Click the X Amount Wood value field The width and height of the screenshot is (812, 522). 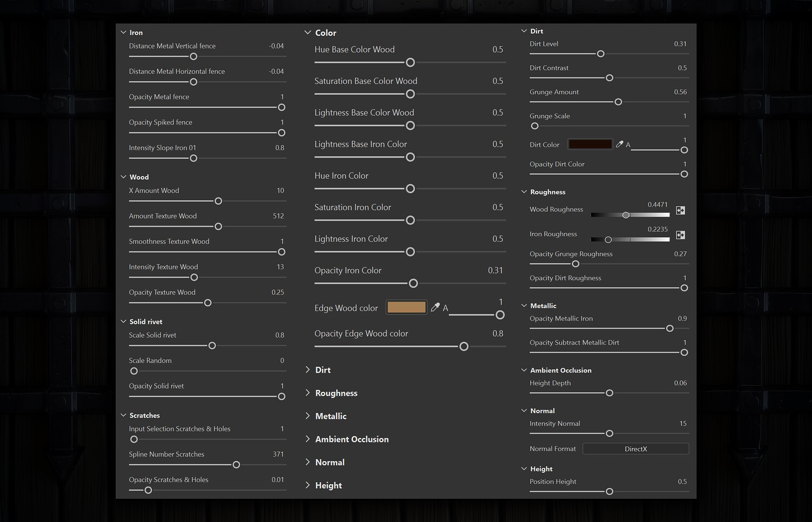pyautogui.click(x=280, y=191)
